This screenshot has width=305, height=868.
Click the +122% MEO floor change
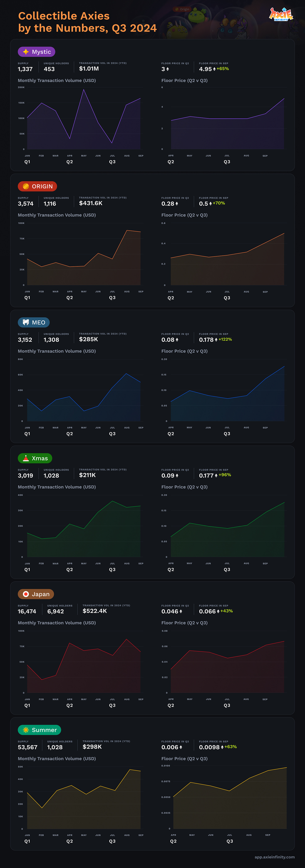tap(225, 339)
